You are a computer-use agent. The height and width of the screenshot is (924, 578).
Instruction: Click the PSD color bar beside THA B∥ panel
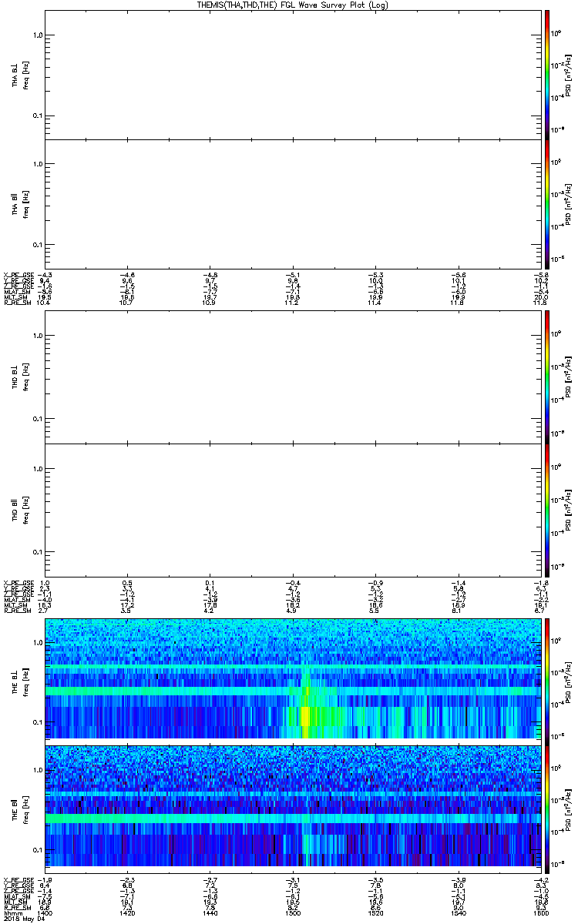pos(547,203)
